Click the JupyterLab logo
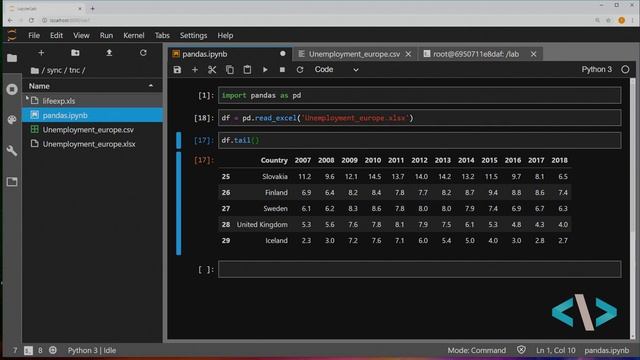640x360 pixels. pos(12,35)
